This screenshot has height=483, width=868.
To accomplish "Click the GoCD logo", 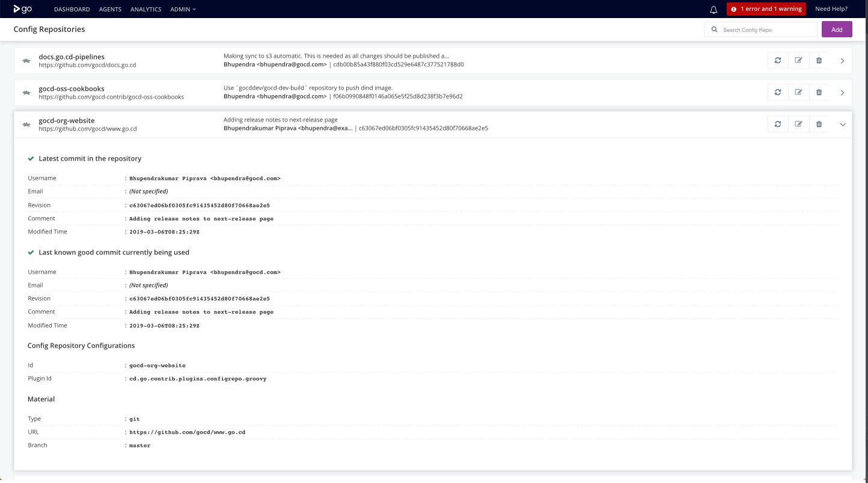I will (x=23, y=9).
